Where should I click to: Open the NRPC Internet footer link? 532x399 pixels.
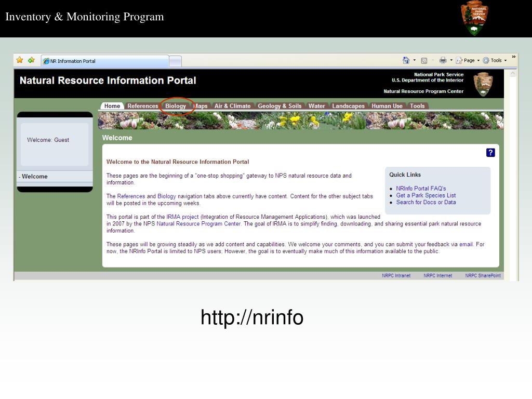437,275
